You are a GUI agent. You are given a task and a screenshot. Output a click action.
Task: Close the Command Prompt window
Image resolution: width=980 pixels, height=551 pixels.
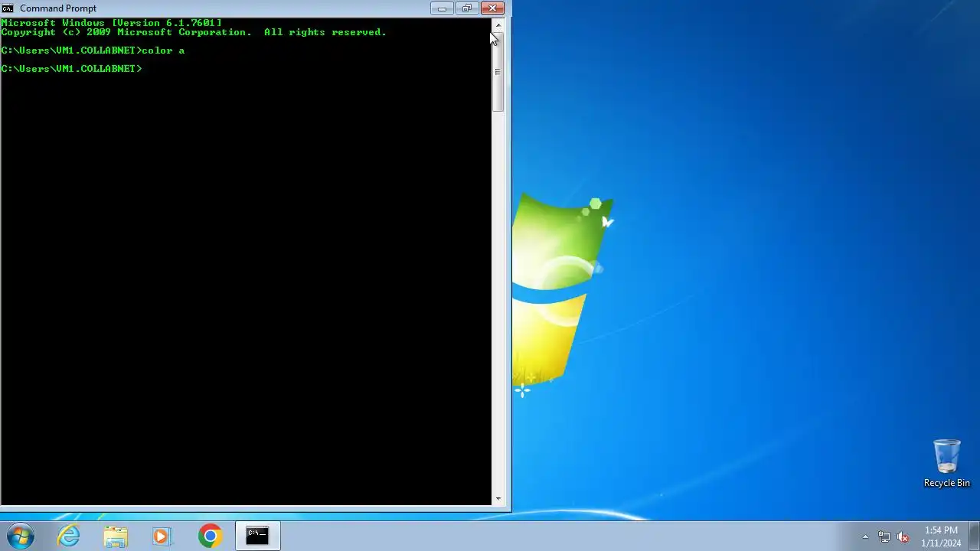point(492,8)
